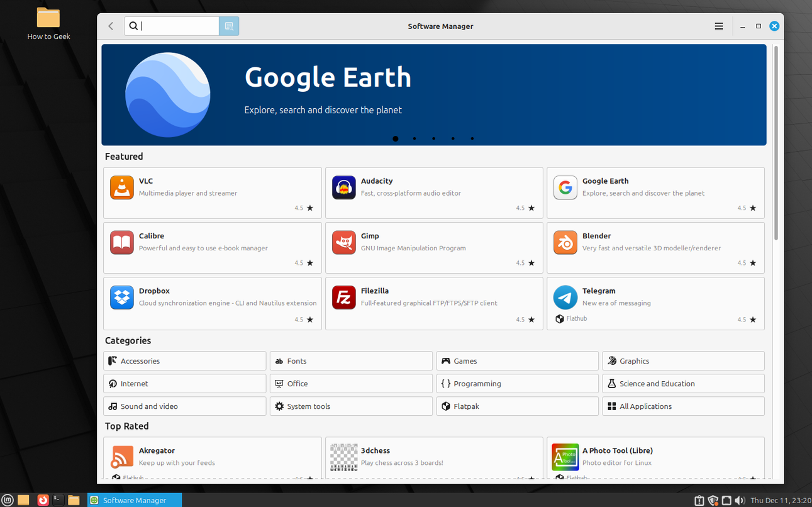The width and height of the screenshot is (812, 507).
Task: Browse Sound and video category
Action: pyautogui.click(x=185, y=406)
